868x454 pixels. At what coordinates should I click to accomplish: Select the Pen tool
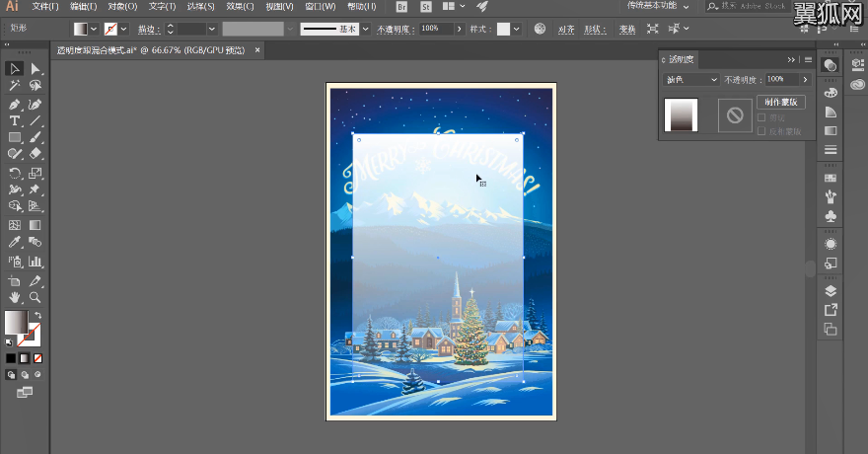pyautogui.click(x=15, y=105)
